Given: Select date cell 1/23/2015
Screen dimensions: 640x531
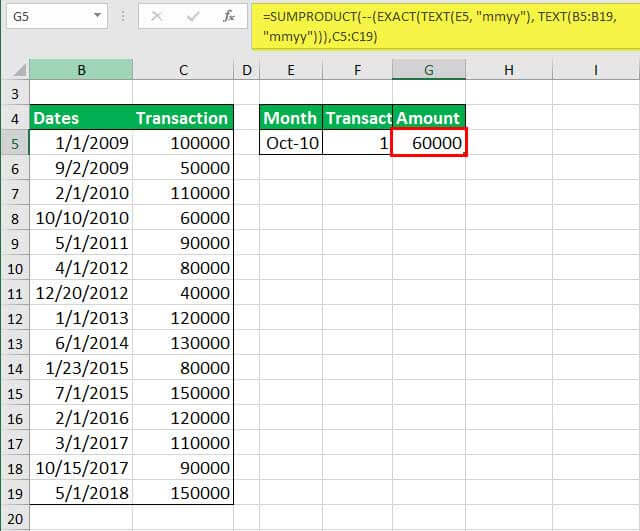Looking at the screenshot, I should click(x=81, y=368).
